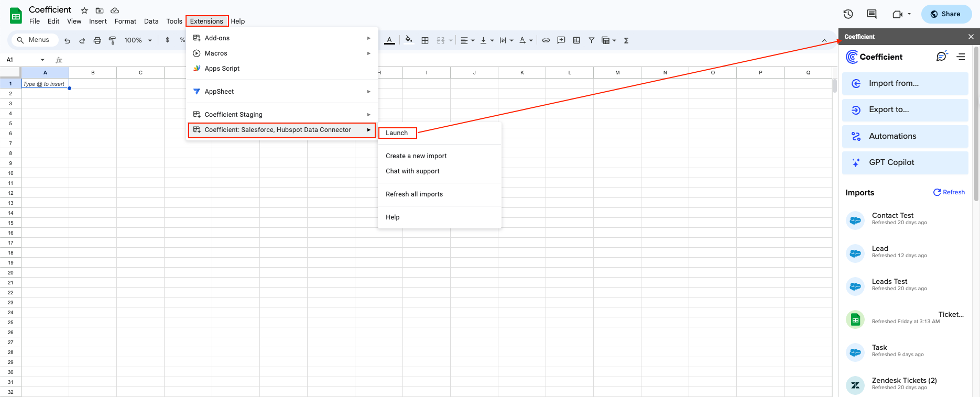
Task: Choose Launch in the Coefficient submenu
Action: (x=397, y=133)
